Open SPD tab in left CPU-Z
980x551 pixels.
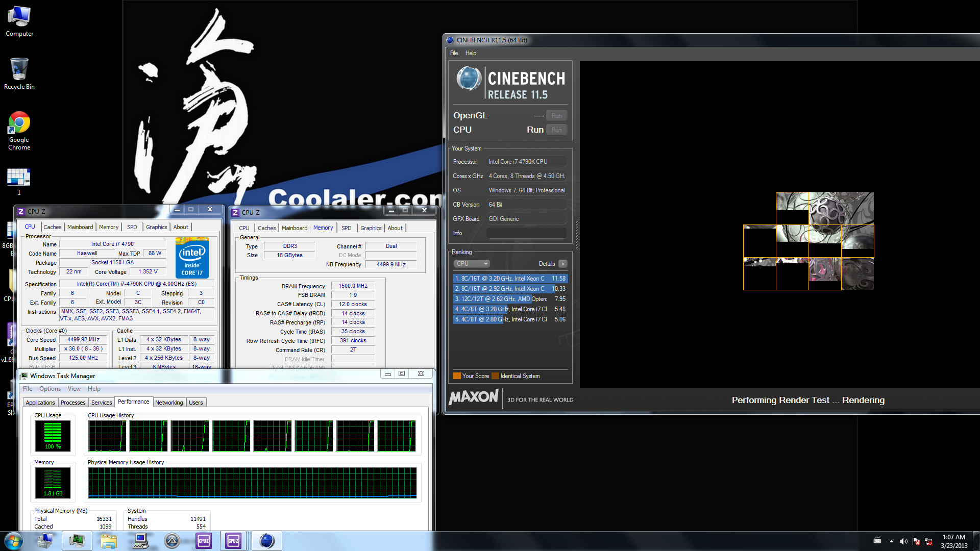pos(132,227)
